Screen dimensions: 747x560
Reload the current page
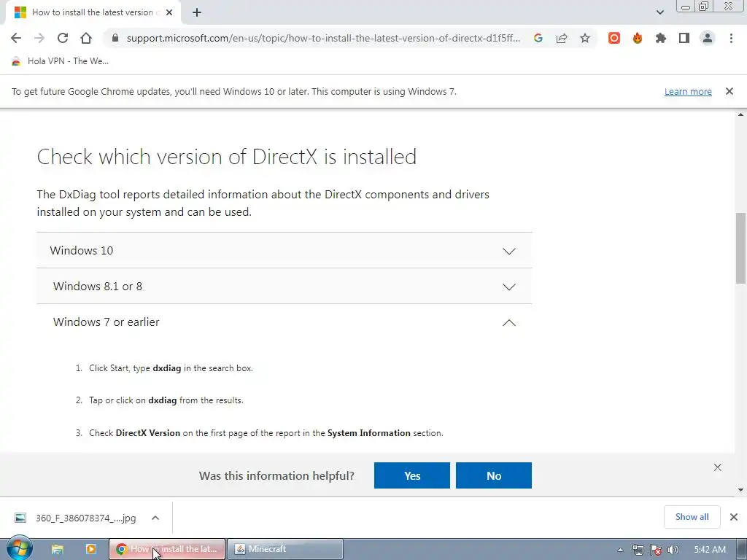click(x=63, y=38)
